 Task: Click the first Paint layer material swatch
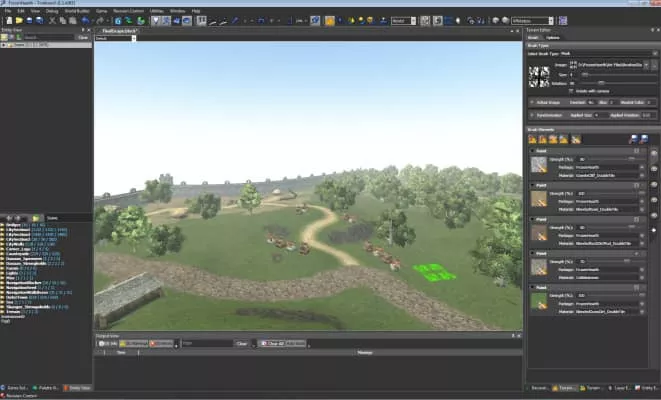click(537, 167)
